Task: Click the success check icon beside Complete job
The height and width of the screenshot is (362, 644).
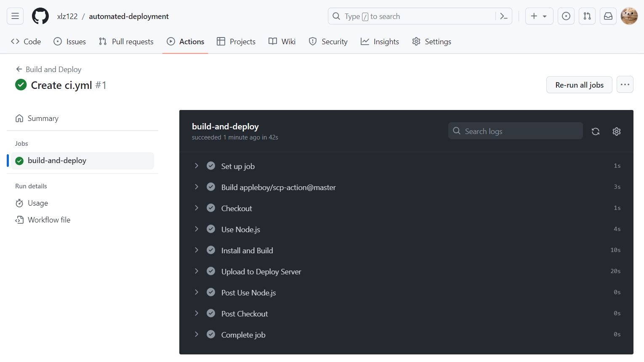Action: 211,334
